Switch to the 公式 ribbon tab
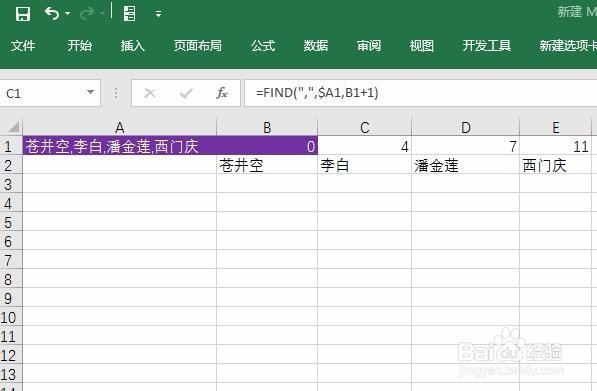597x391 pixels. click(x=263, y=46)
